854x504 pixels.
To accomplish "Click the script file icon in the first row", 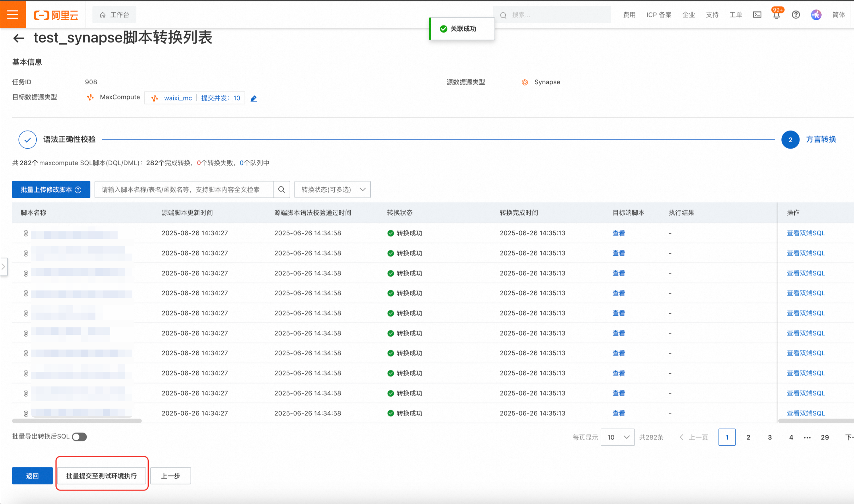I will click(26, 233).
